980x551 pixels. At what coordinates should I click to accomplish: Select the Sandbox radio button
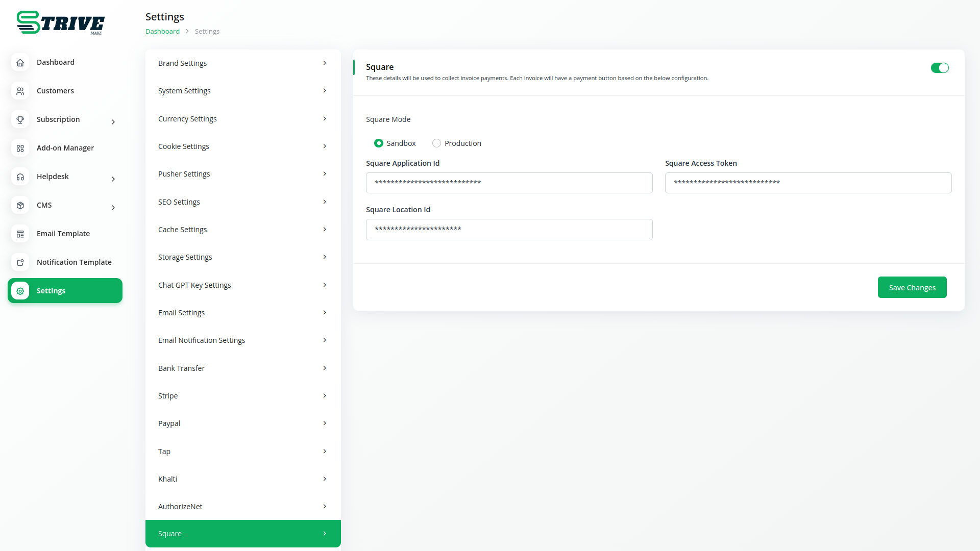click(x=379, y=143)
